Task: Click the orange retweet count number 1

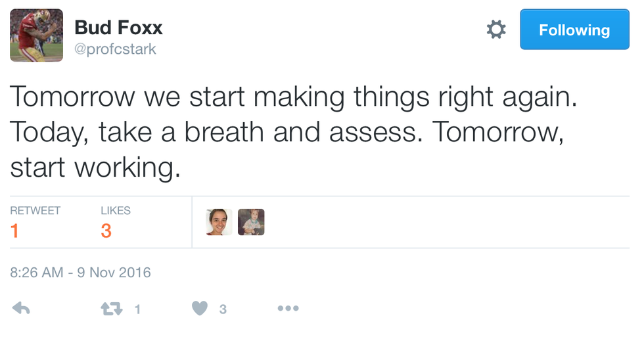Action: click(14, 231)
